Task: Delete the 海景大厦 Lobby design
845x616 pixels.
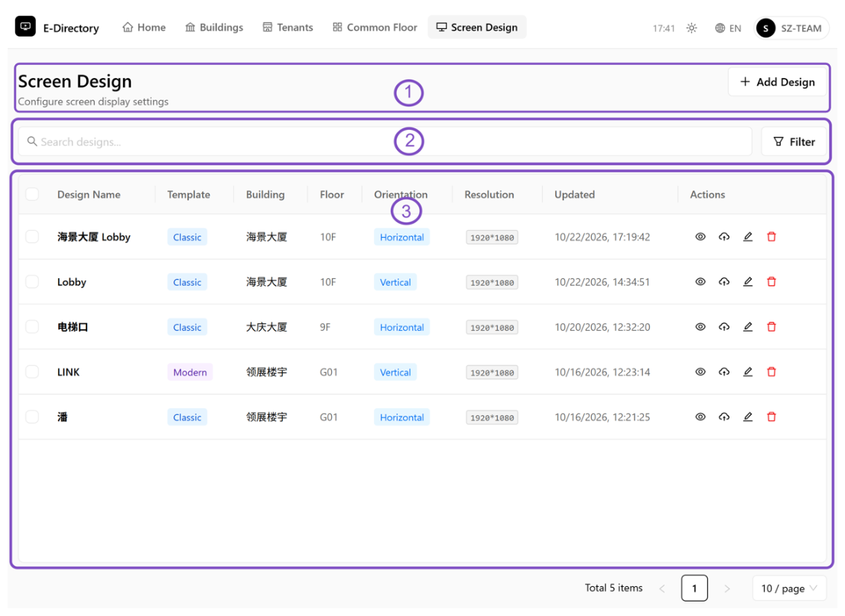Action: point(771,237)
